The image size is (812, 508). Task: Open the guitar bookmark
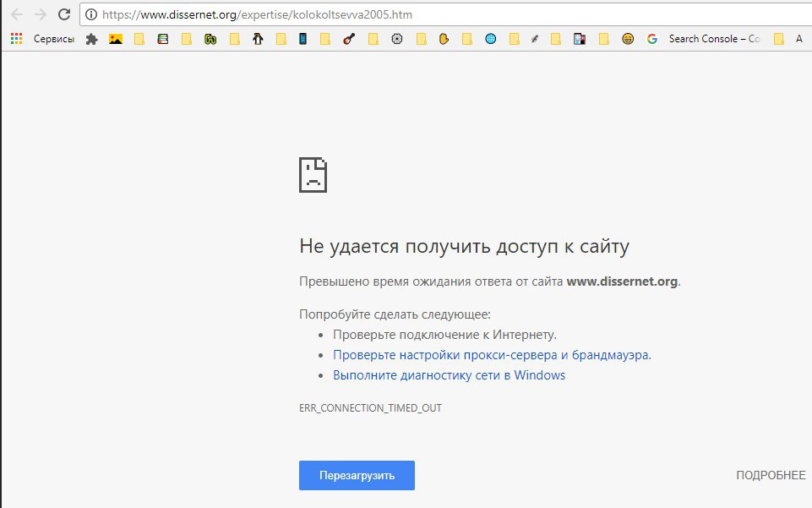click(x=349, y=39)
